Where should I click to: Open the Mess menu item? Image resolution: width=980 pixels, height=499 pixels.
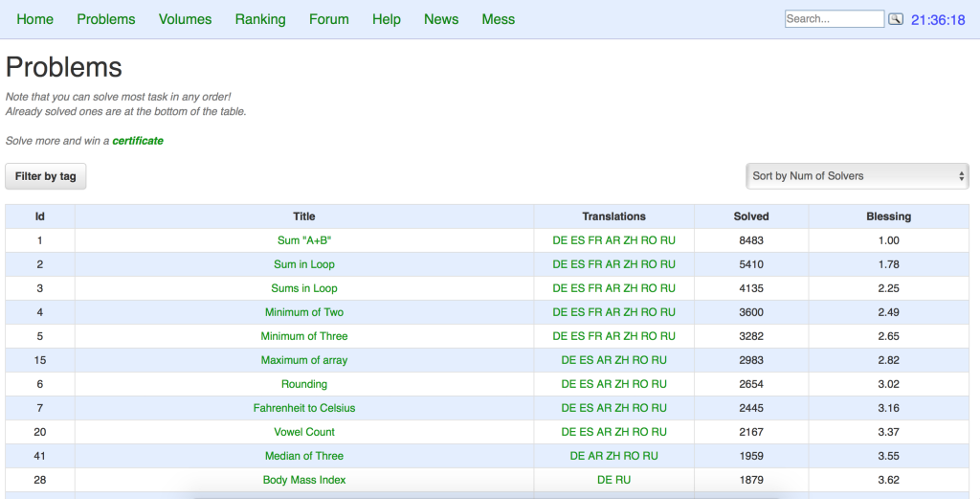click(x=498, y=19)
